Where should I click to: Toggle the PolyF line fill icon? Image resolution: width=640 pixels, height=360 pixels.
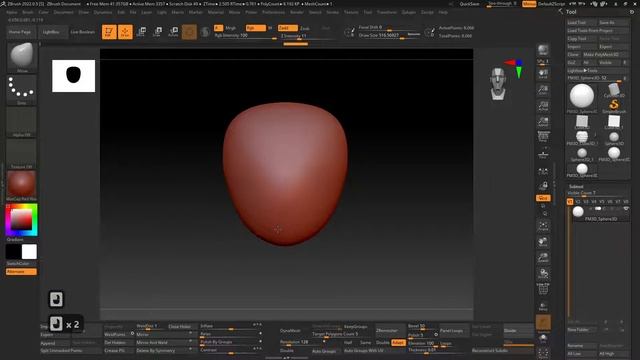coord(543,289)
